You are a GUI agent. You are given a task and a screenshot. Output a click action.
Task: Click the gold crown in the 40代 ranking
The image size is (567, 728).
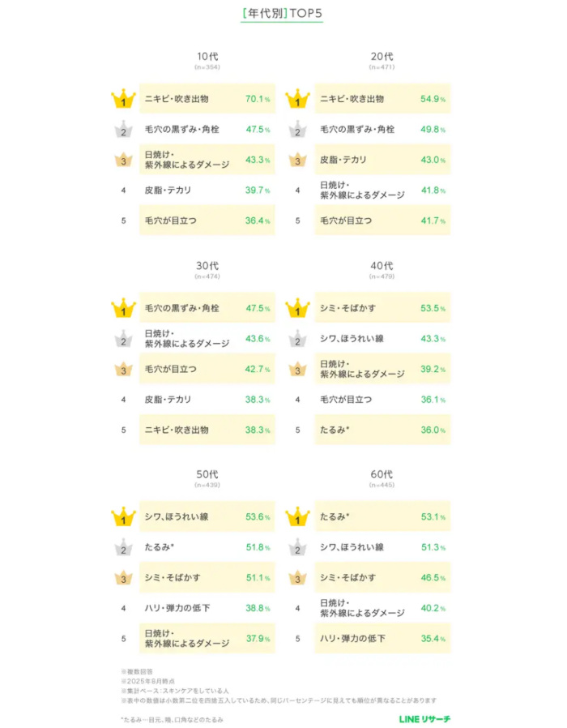tap(298, 309)
